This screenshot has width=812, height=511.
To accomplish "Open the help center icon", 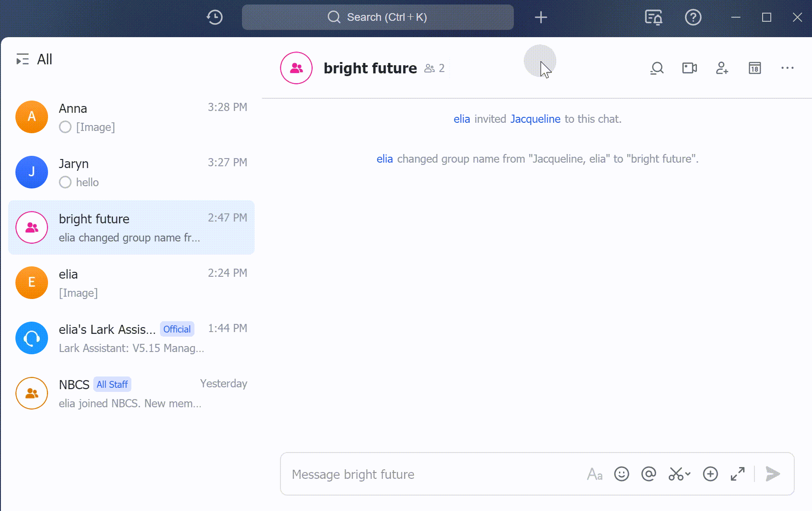I will pos(693,17).
